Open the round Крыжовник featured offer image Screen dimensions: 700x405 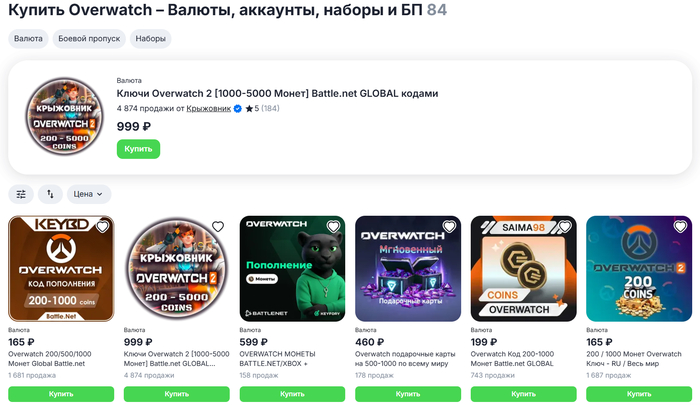(x=64, y=117)
